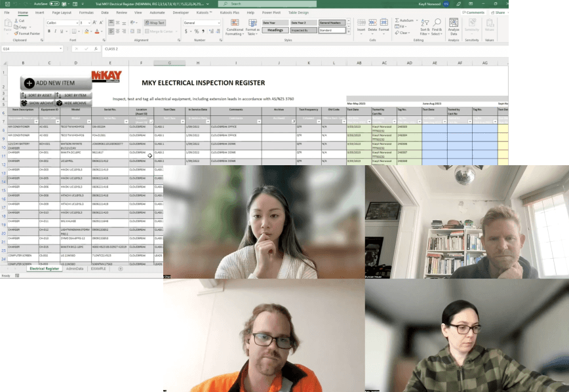
Task: Click the SORT BY ASSET button
Action: tap(37, 95)
